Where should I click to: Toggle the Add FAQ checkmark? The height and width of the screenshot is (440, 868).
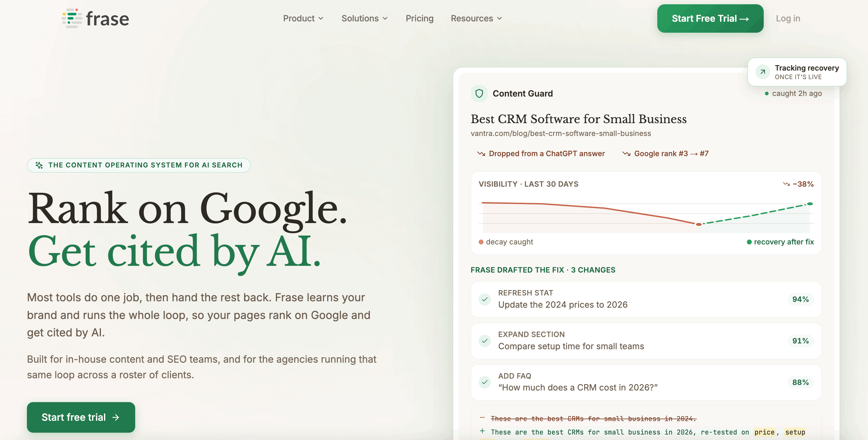[x=484, y=382]
